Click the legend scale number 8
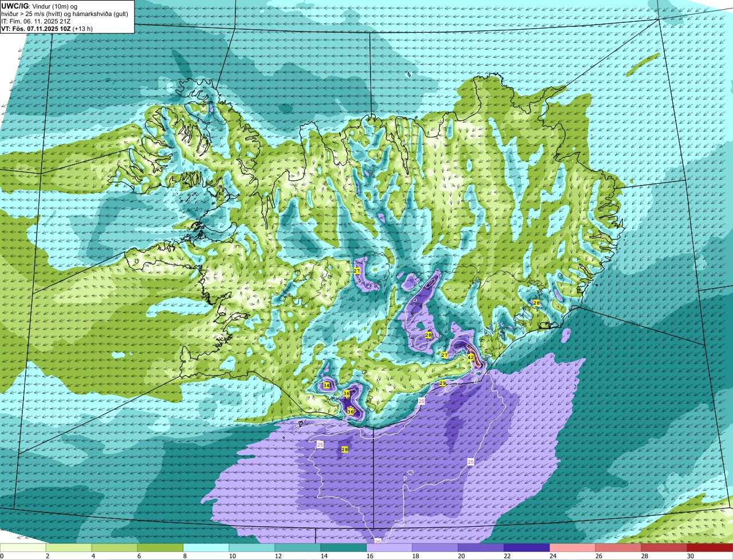 (x=185, y=556)
